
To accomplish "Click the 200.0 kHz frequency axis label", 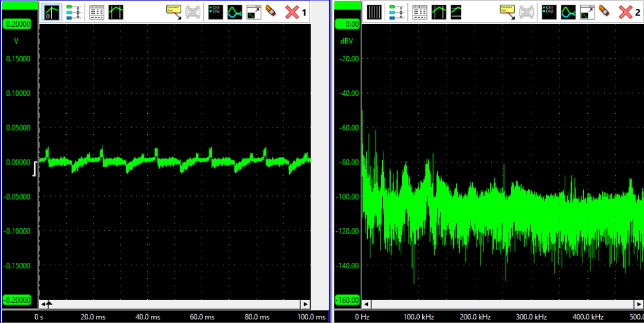I will pyautogui.click(x=475, y=317).
